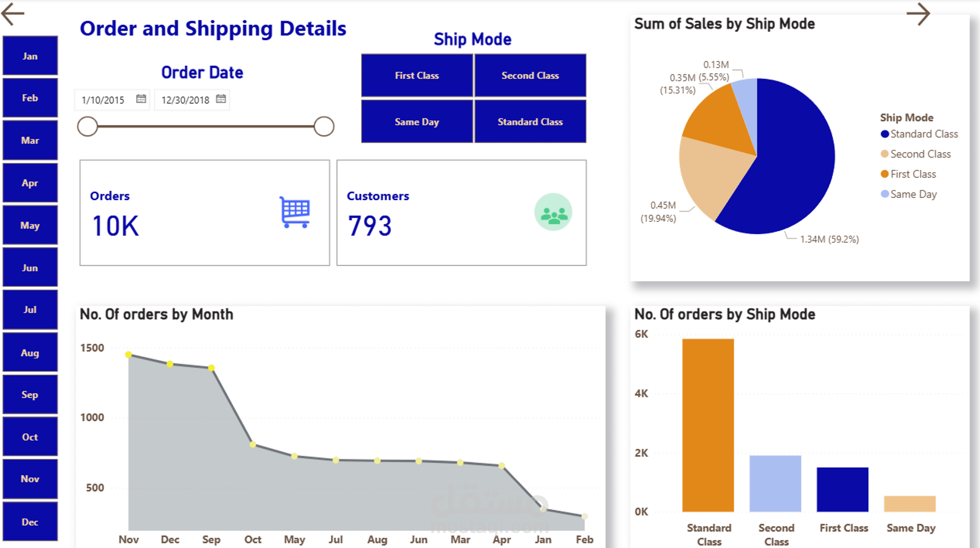The height and width of the screenshot is (548, 980).
Task: Select the Second Class ship mode tile
Action: pos(530,75)
